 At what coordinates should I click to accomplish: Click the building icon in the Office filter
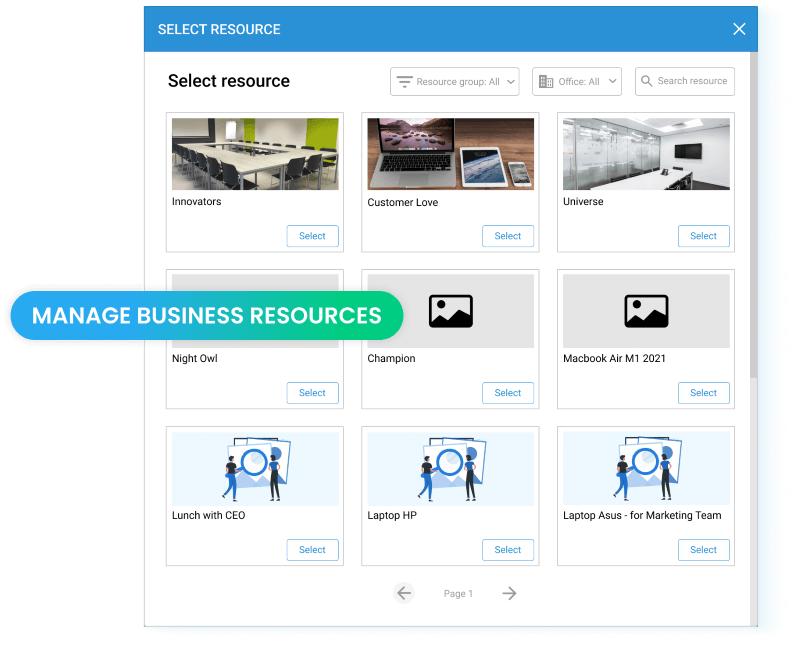point(545,81)
